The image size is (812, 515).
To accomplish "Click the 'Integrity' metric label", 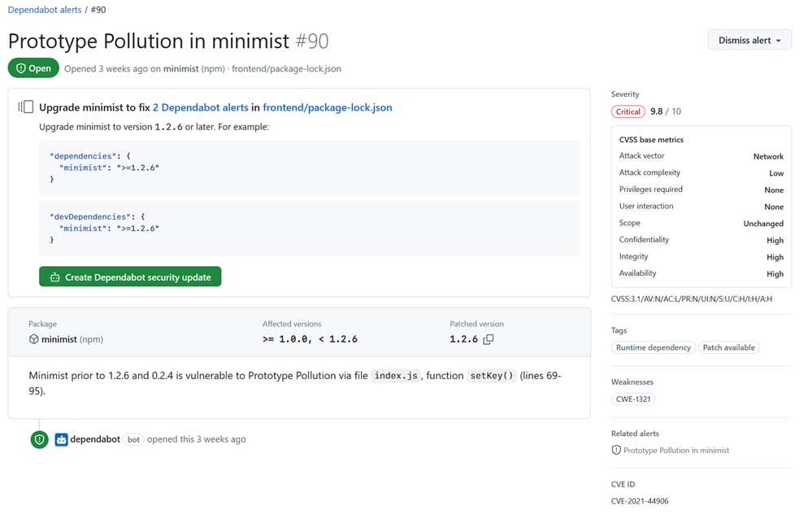I will [x=633, y=256].
